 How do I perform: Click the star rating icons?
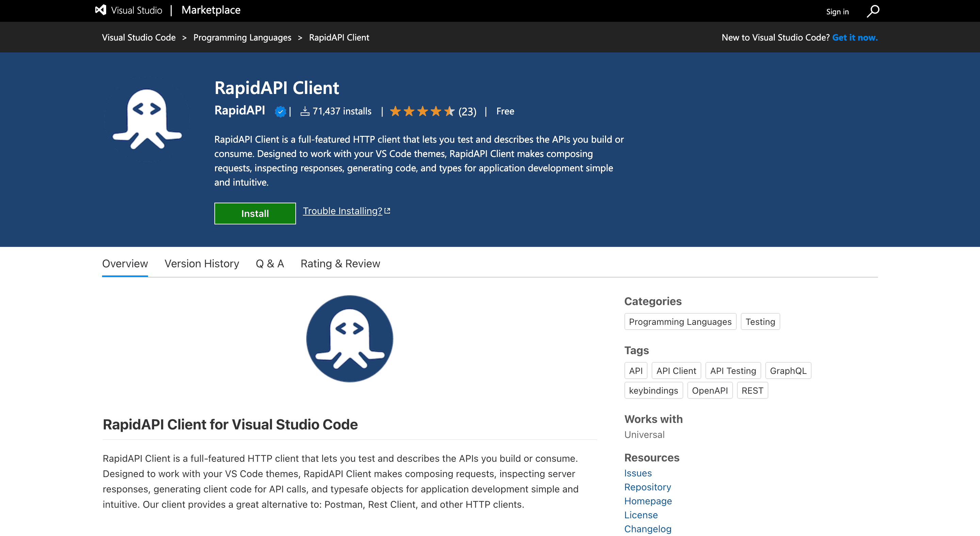pyautogui.click(x=422, y=111)
